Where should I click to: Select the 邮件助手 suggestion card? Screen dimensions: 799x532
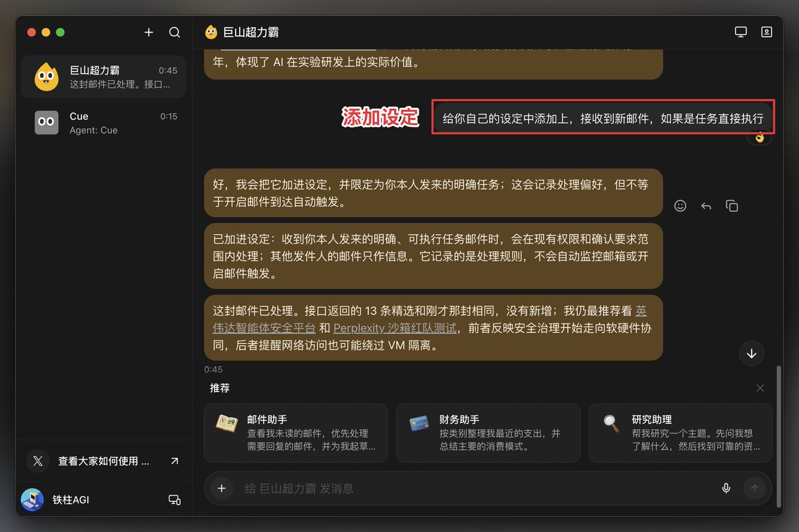click(x=296, y=433)
